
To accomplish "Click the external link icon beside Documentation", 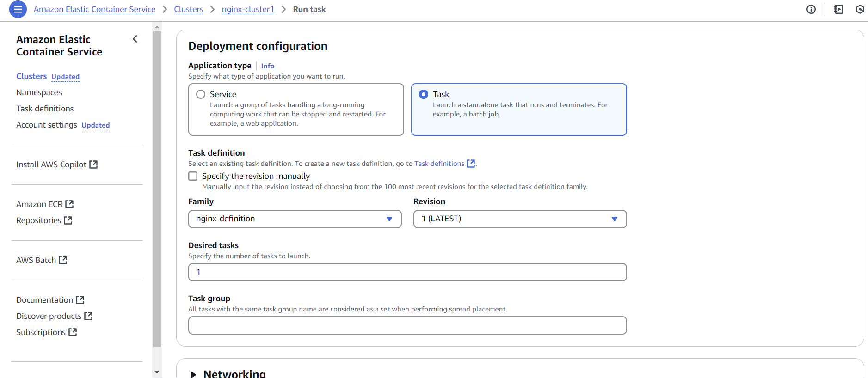I will point(80,300).
